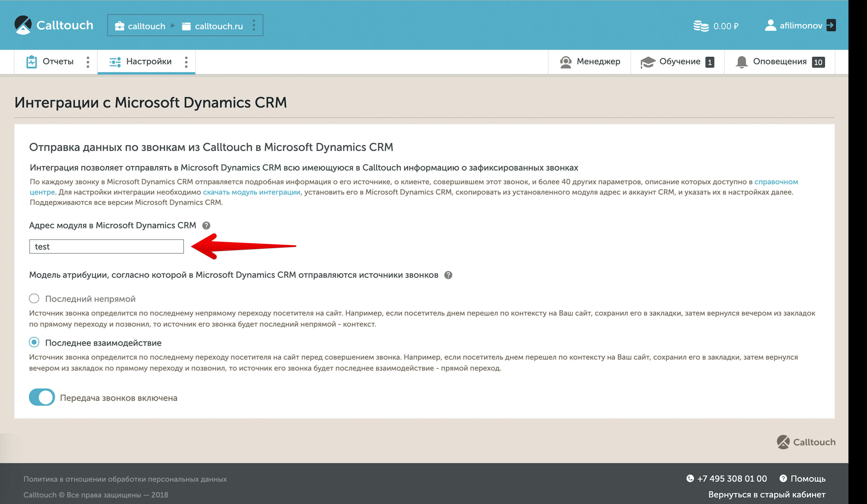Viewport: 867px width, 504px height.
Task: Open personal data processing policy link
Action: click(x=125, y=479)
